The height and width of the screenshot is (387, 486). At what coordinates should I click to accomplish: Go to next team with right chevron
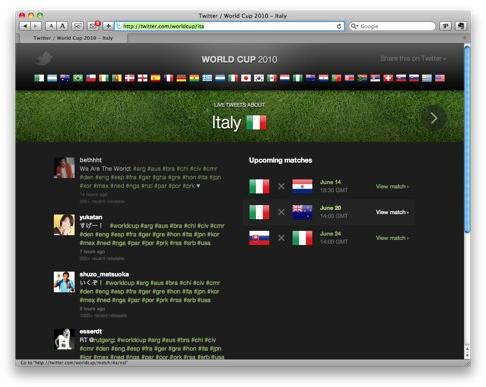click(433, 118)
